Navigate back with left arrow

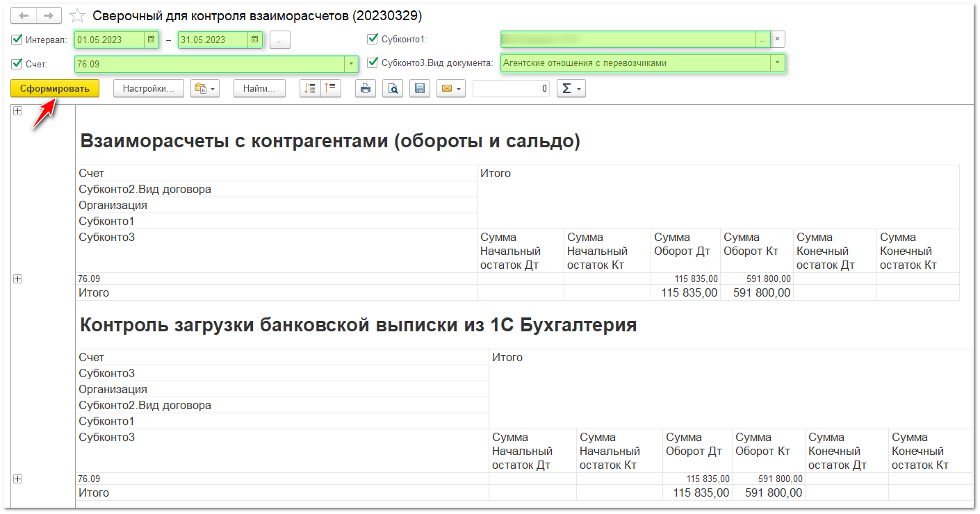24,16
